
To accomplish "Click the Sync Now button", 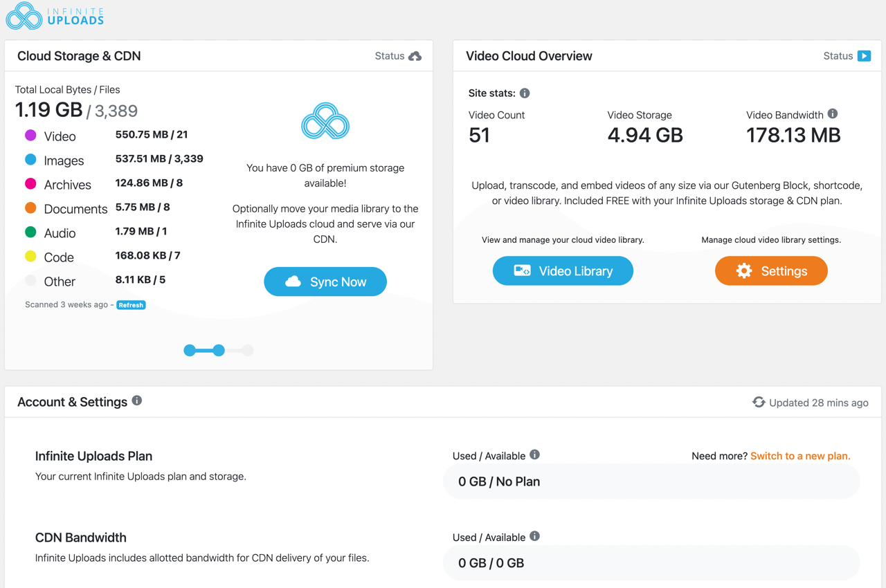I will [x=325, y=282].
